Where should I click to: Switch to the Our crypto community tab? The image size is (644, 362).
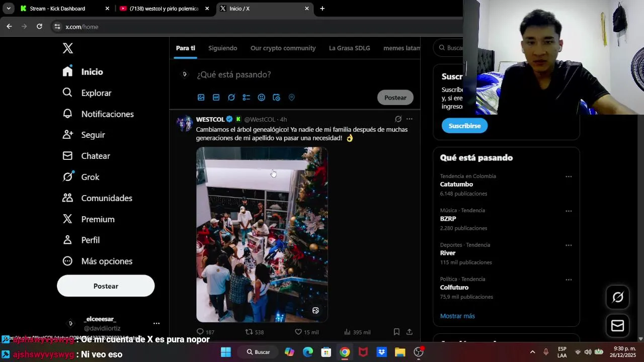(283, 48)
